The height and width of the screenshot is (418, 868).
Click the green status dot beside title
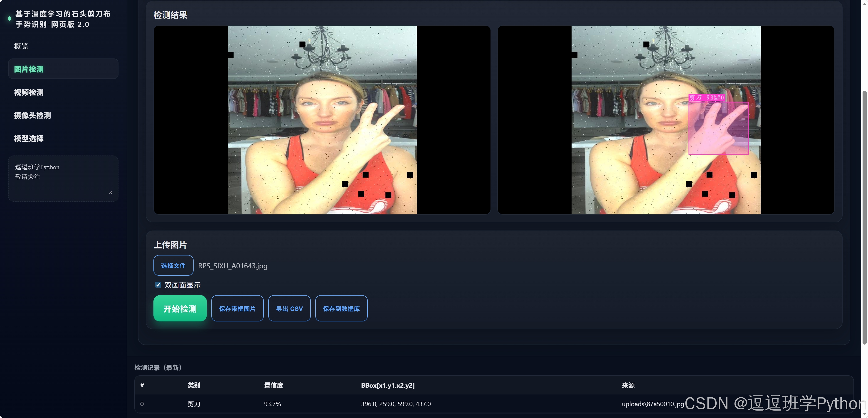click(10, 19)
